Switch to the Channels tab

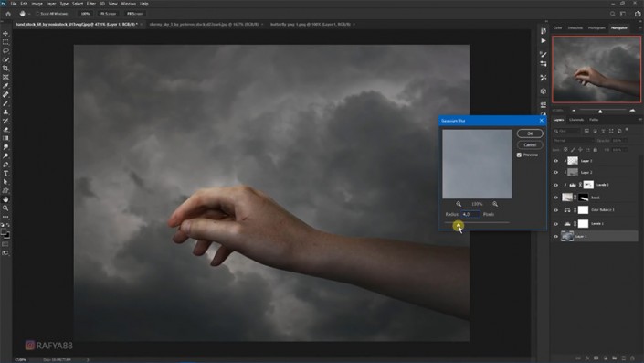tap(576, 120)
